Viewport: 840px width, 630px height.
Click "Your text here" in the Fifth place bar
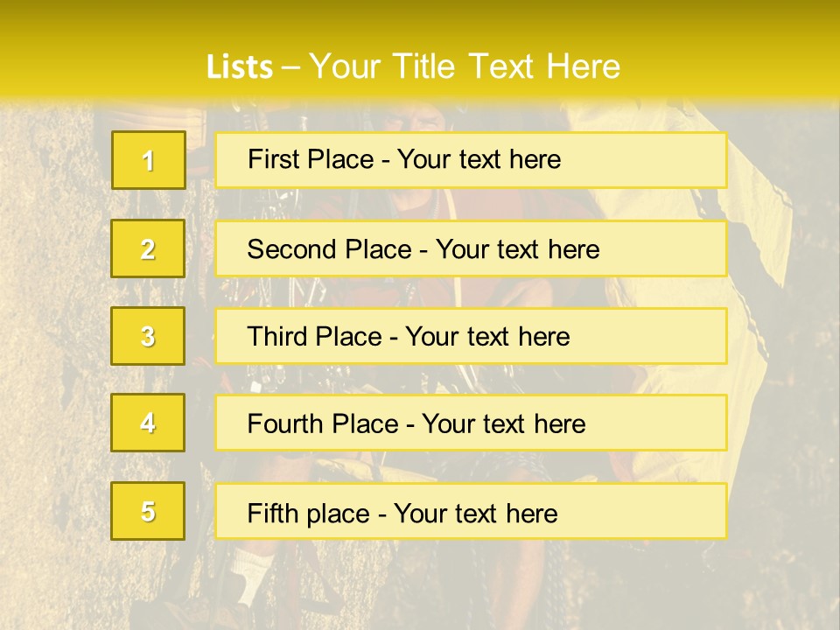click(475, 513)
